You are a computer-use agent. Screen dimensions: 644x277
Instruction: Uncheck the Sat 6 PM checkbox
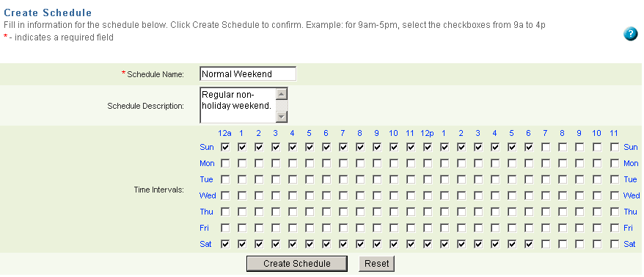tap(529, 244)
